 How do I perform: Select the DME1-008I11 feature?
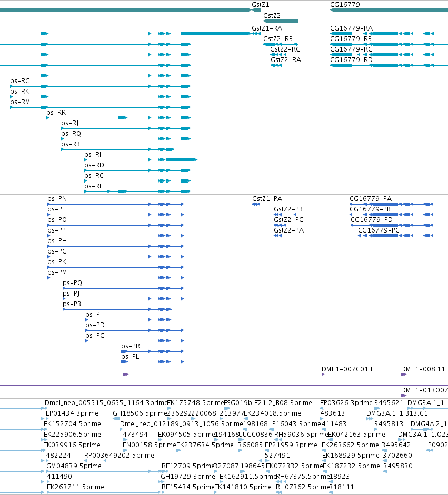[423, 369]
